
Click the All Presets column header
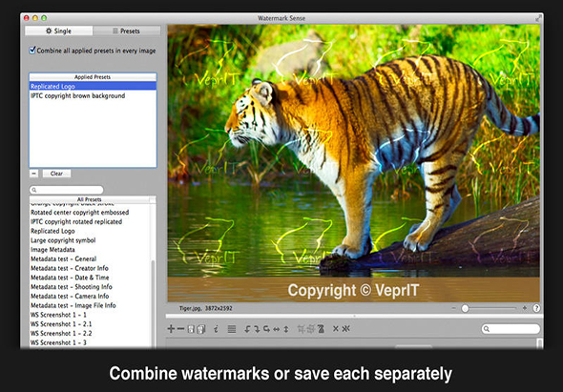(90, 199)
